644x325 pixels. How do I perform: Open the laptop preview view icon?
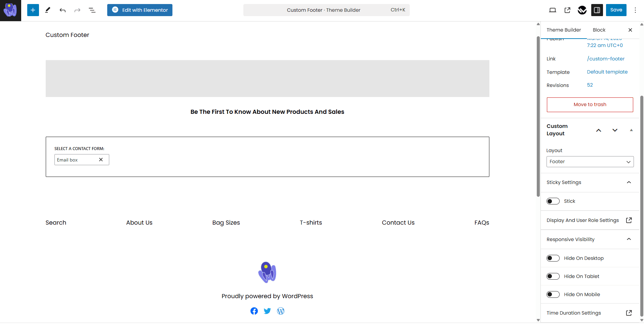(x=553, y=10)
